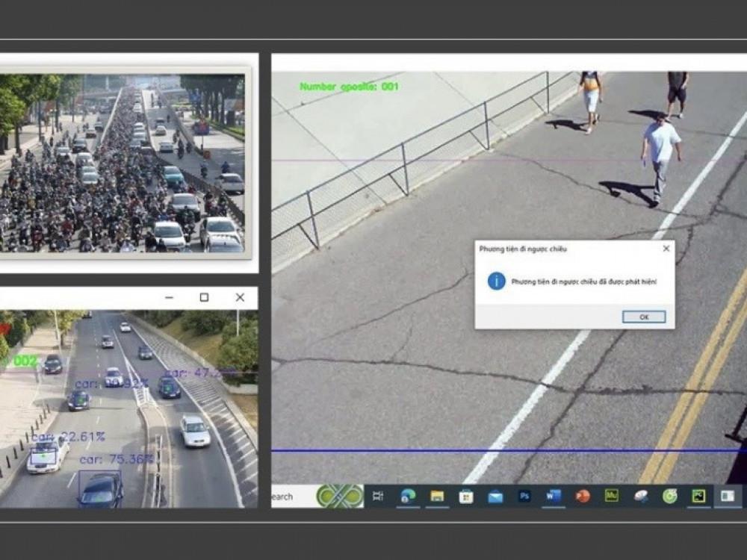Launch Photoshop from the taskbar
This screenshot has width=747, height=560.
click(524, 497)
